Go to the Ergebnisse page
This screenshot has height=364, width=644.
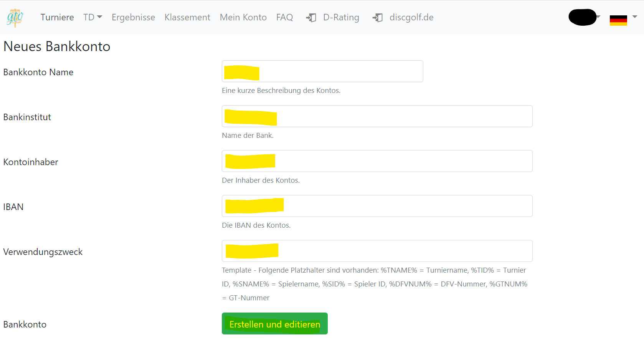[x=133, y=17]
